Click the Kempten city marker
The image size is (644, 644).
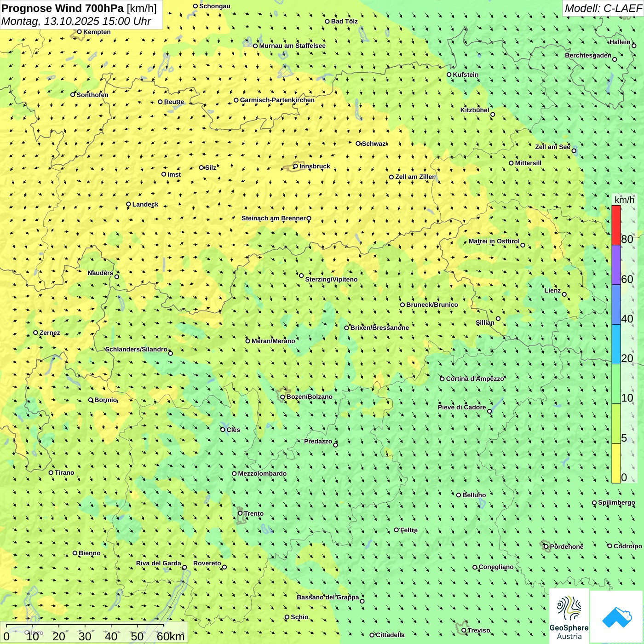(x=79, y=32)
